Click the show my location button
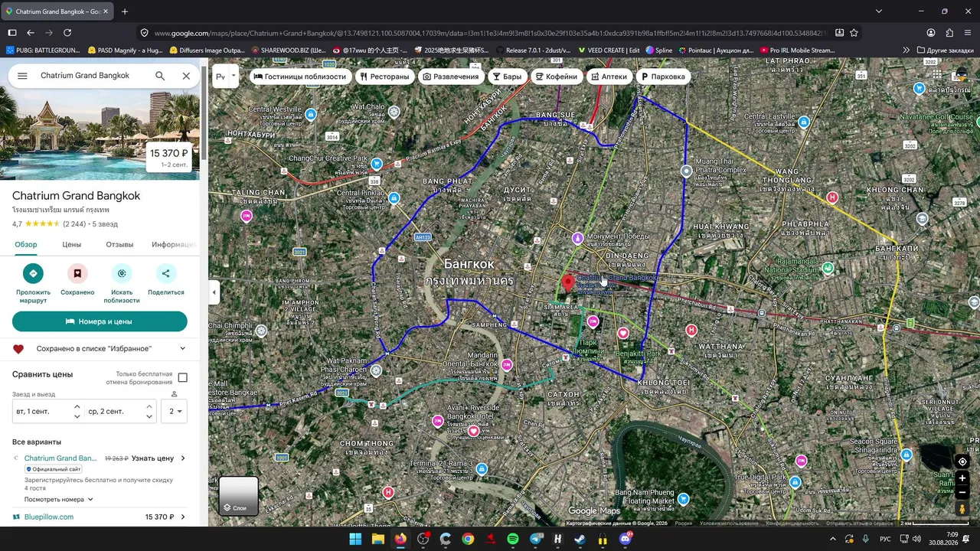 (x=962, y=462)
